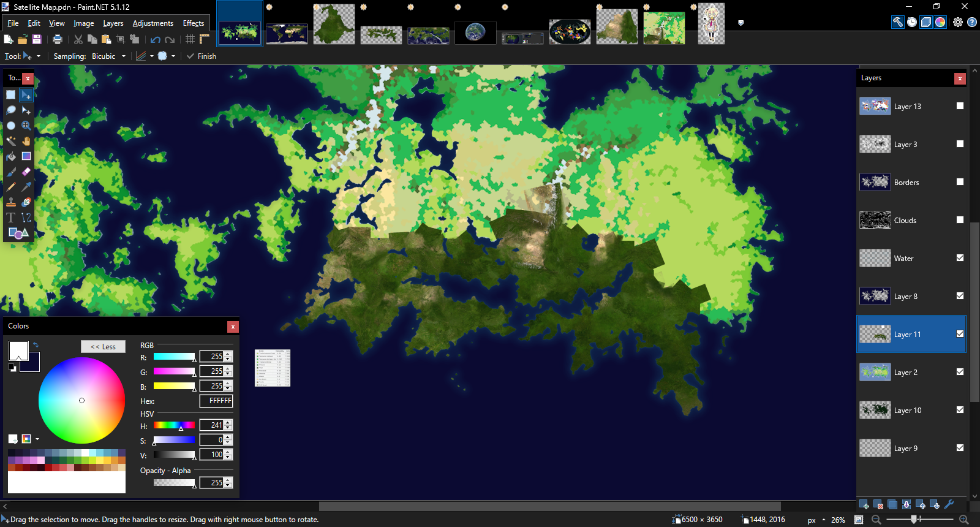Swap primary and secondary colors
Screen dimensions: 980x527
[36, 345]
